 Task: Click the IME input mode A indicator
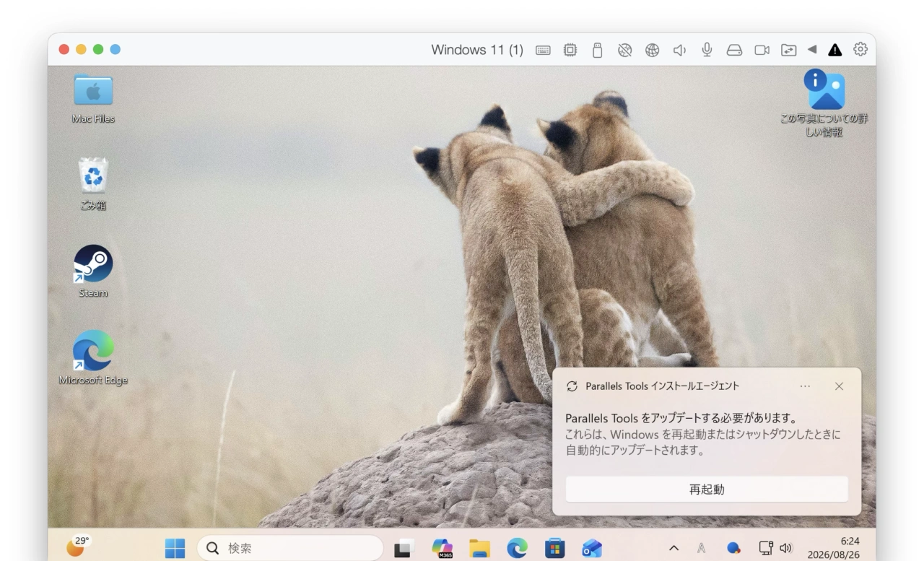(701, 549)
